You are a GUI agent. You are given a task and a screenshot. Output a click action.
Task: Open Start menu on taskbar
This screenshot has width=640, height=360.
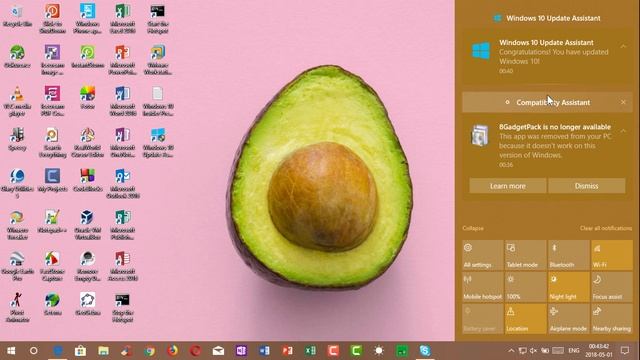(11, 351)
